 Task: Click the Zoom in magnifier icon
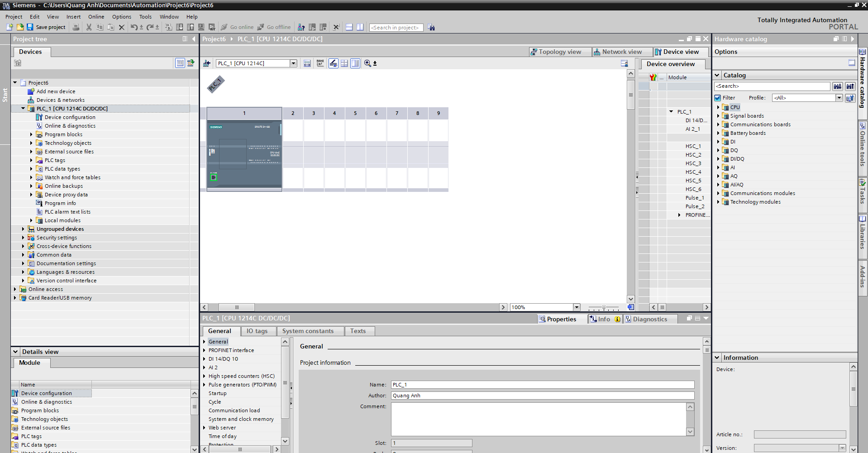(x=367, y=63)
